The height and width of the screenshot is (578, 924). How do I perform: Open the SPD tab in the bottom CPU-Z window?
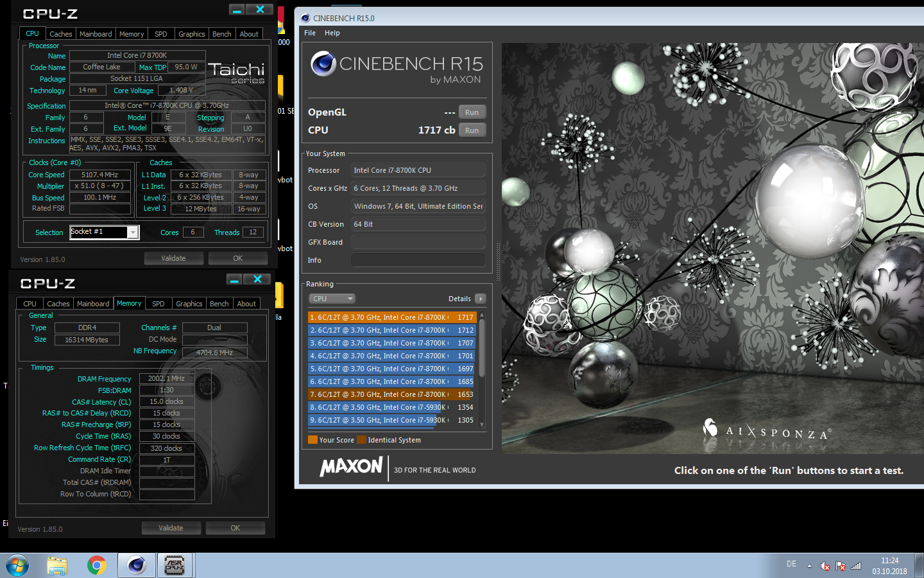(158, 304)
